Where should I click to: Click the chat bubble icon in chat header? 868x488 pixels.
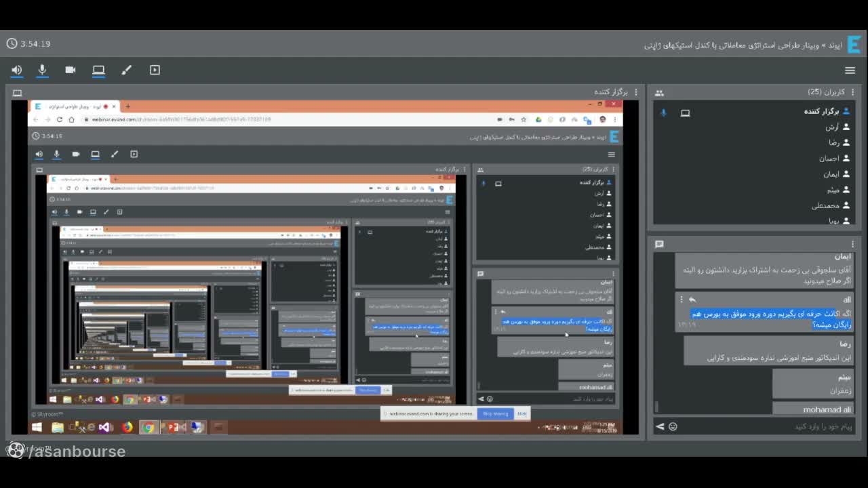pos(659,244)
